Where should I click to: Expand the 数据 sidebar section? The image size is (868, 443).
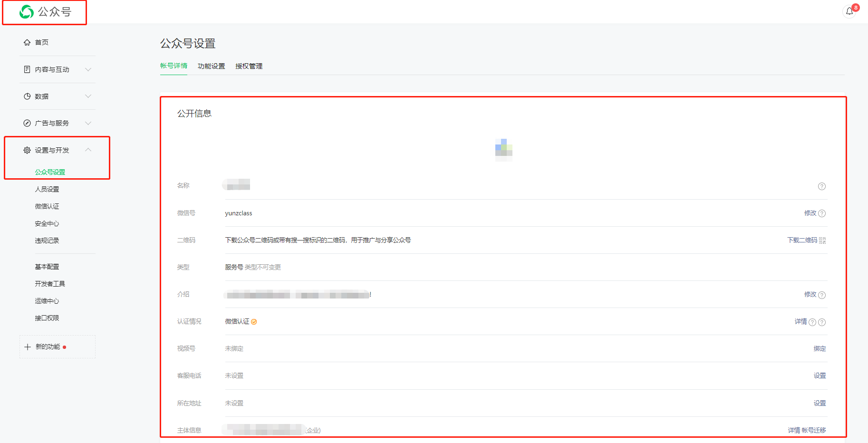point(57,96)
